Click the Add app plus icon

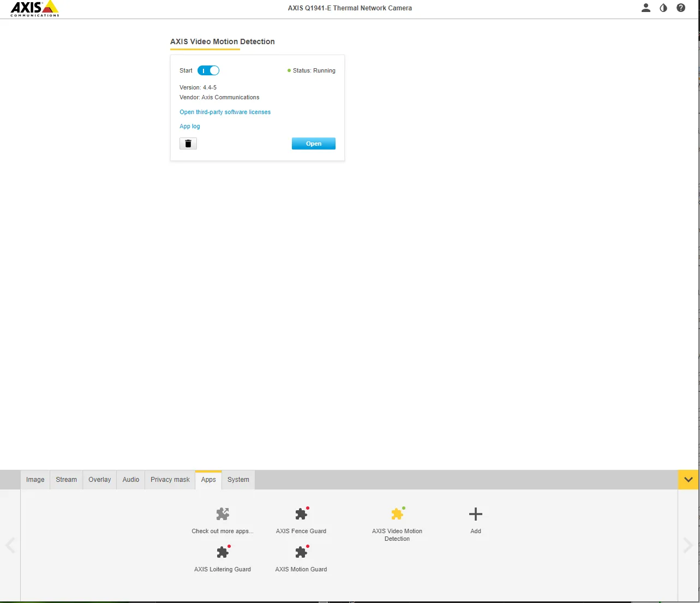(476, 514)
